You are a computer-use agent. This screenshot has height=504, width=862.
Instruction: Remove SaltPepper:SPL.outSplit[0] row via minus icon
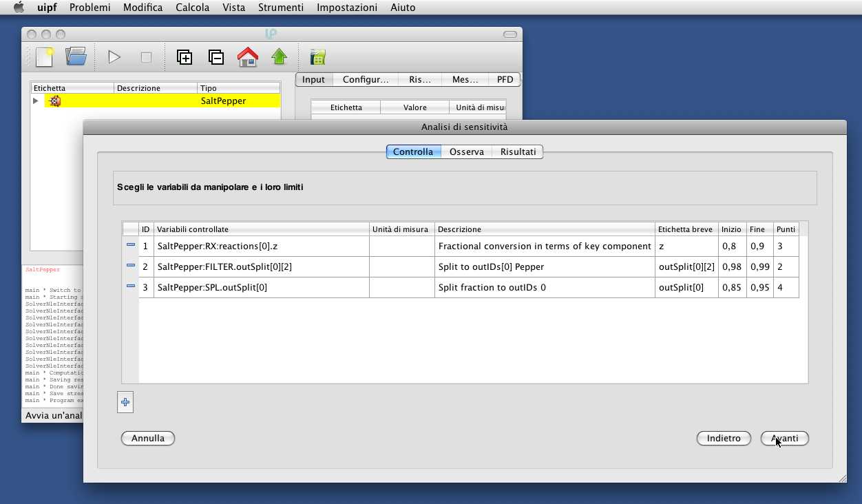(x=130, y=286)
